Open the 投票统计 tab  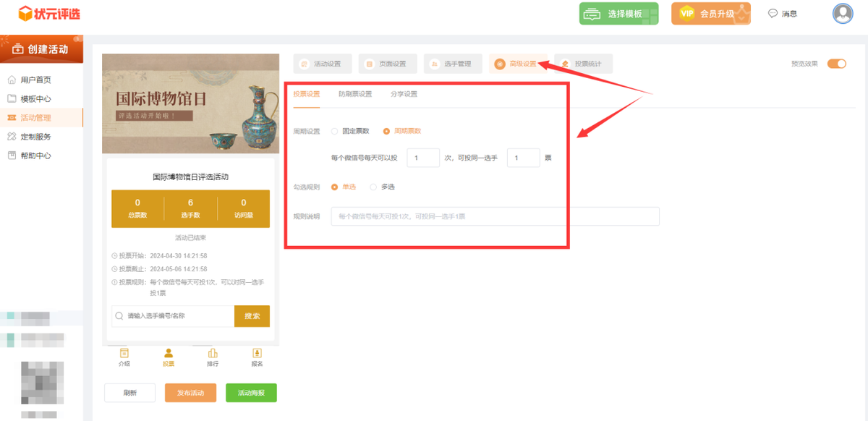click(584, 64)
